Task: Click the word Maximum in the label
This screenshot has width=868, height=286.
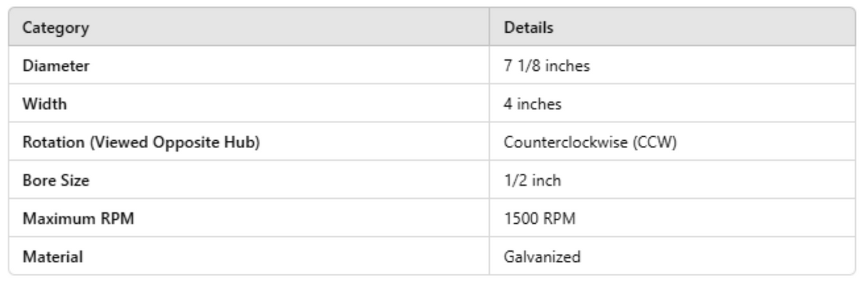Action: (50, 218)
